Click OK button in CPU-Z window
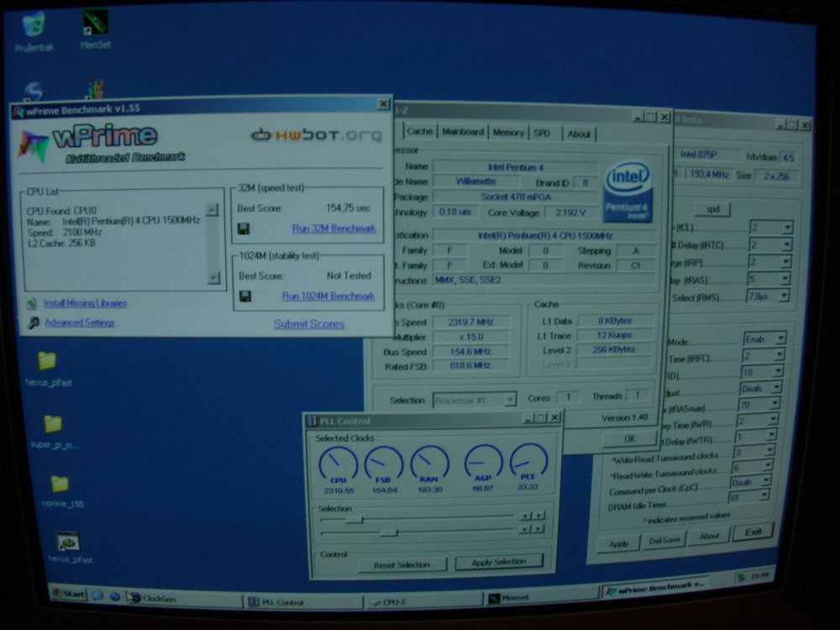 [x=629, y=438]
